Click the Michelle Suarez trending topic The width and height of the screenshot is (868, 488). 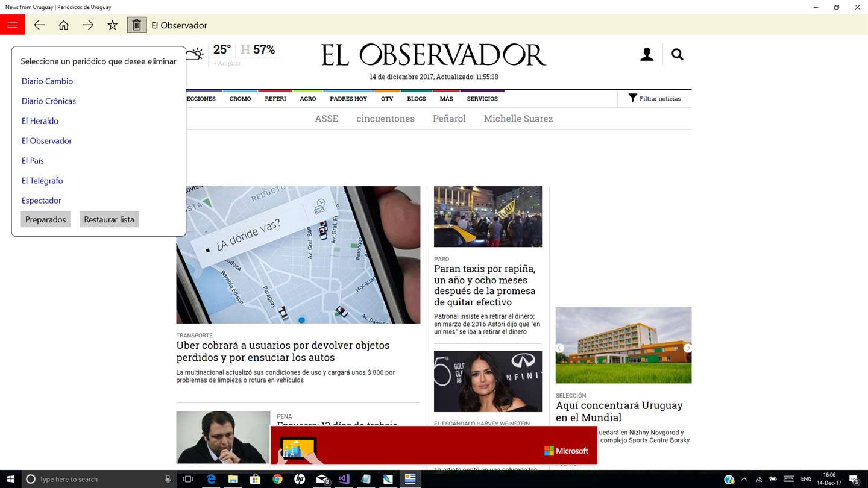(x=518, y=119)
